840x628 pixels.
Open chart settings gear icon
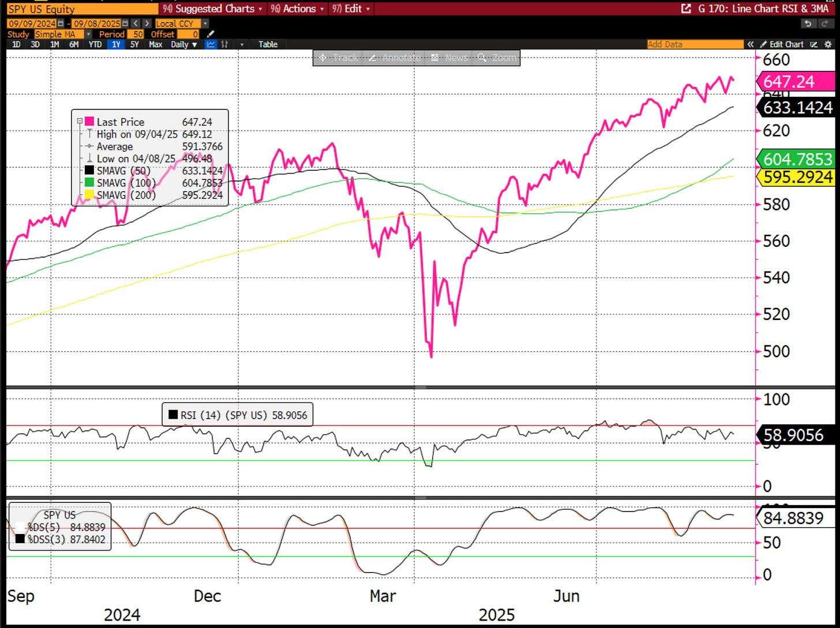828,44
